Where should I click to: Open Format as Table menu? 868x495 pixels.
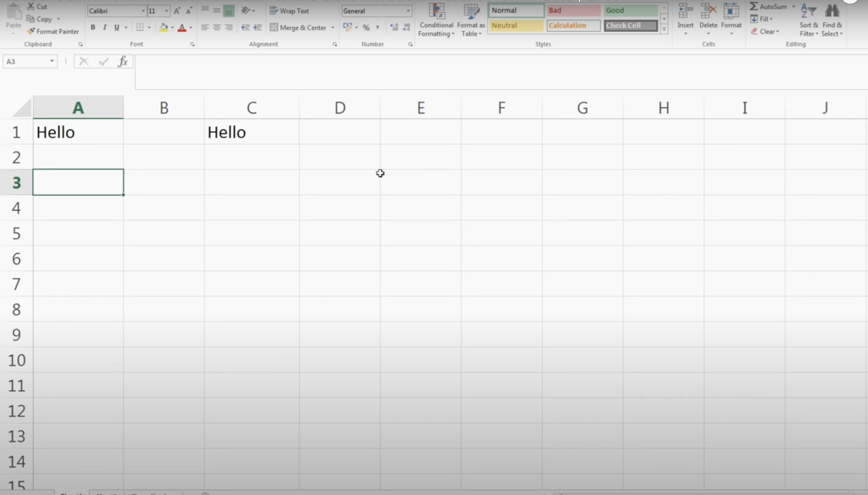point(471,20)
